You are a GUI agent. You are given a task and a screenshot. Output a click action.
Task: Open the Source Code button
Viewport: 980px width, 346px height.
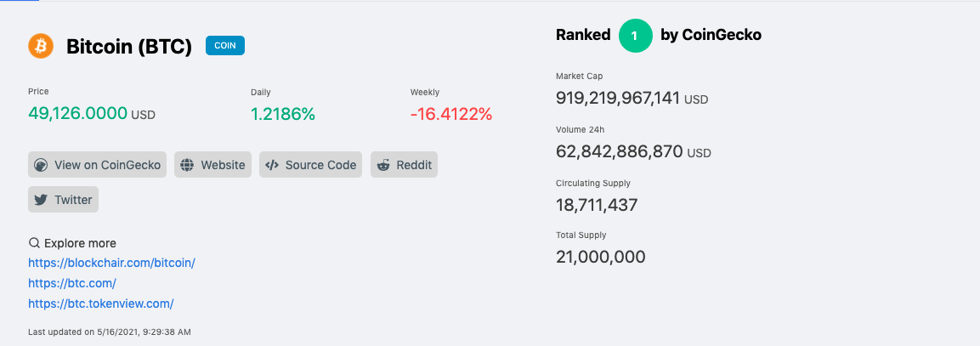tap(310, 165)
